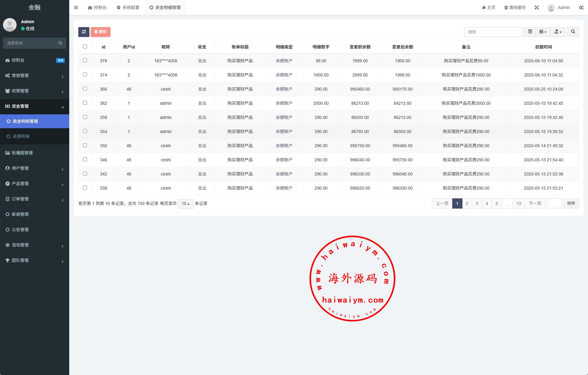Select checkbox for record id 378
The height and width of the screenshot is (375, 588).
85,60
